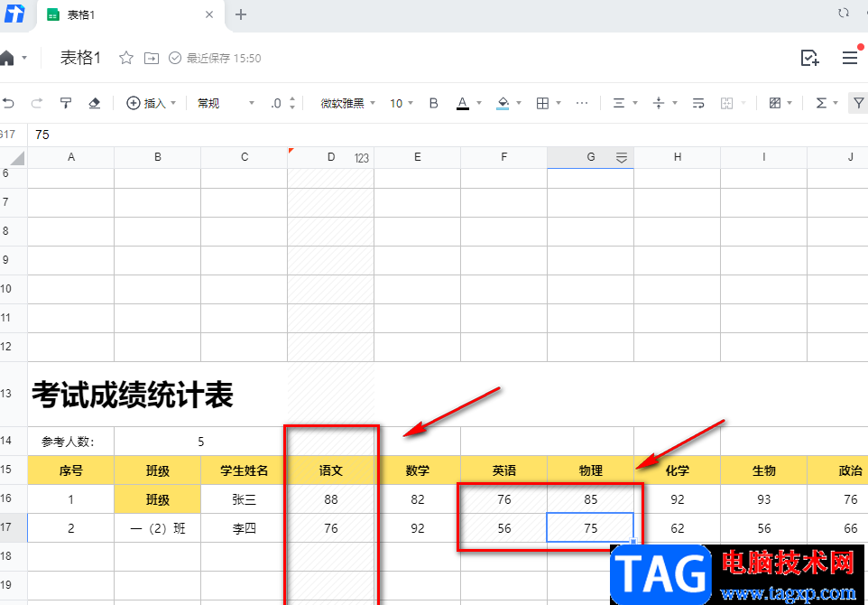Apply the font color A icon
868x605 pixels.
[463, 103]
